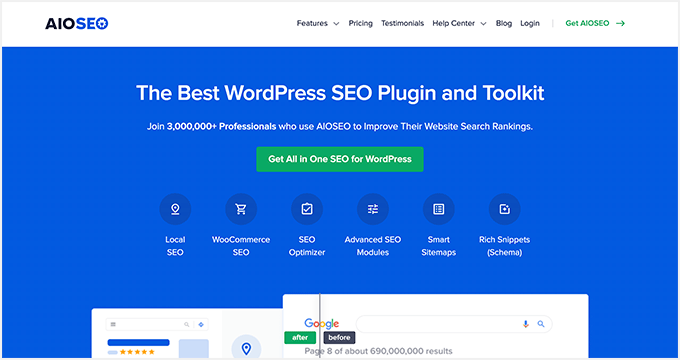The height and width of the screenshot is (360, 680).
Task: Select the dark 'before' label
Action: pyautogui.click(x=340, y=337)
